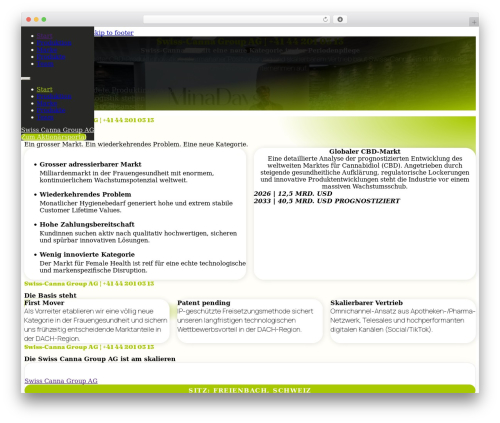500x423 pixels.
Task: Click 'Swiss Canna Group AG' link above the footer bar
Action: 61,381
